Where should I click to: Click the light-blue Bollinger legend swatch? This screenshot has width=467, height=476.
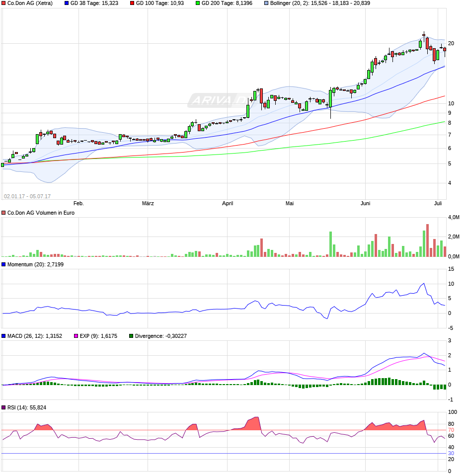click(x=266, y=3)
